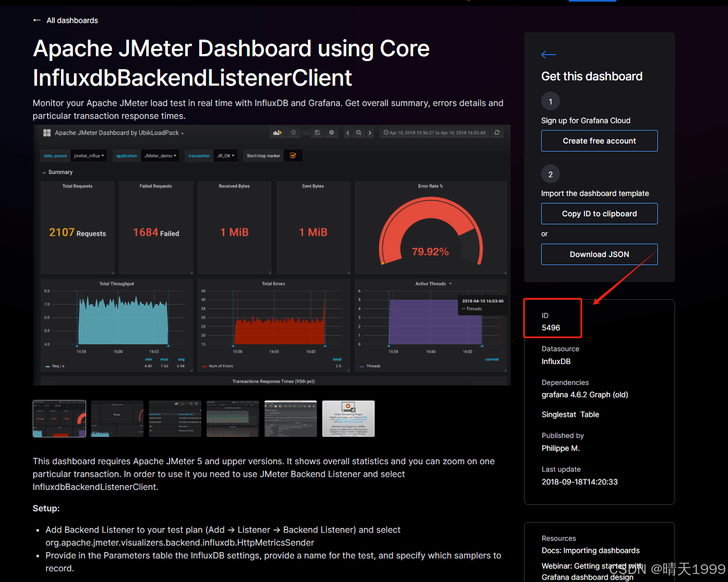This screenshot has height=582, width=728.
Task: Open dashboard settings gear in preview toolbar
Action: 331,133
